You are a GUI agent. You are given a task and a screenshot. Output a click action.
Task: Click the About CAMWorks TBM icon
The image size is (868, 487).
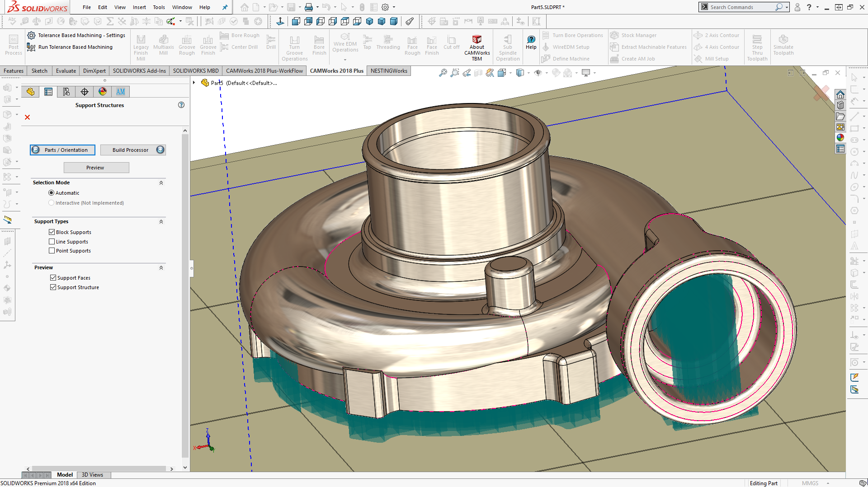click(476, 40)
